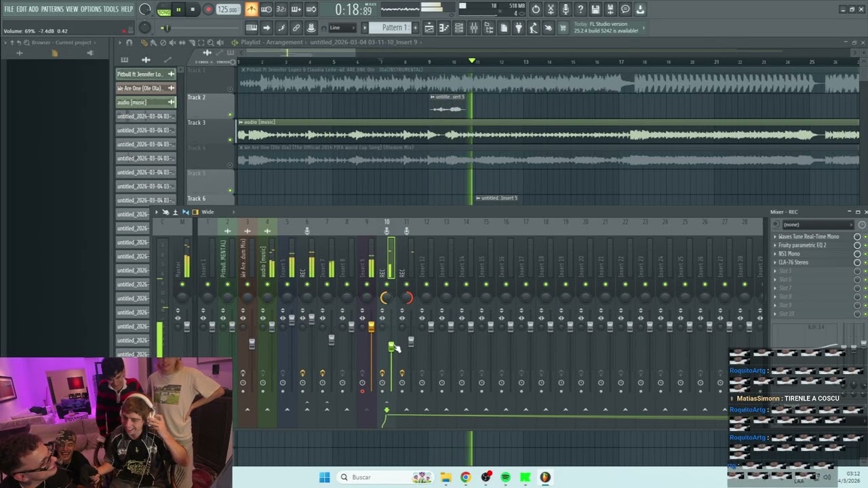
Task: Add a new pattern with plus button
Action: click(x=415, y=28)
